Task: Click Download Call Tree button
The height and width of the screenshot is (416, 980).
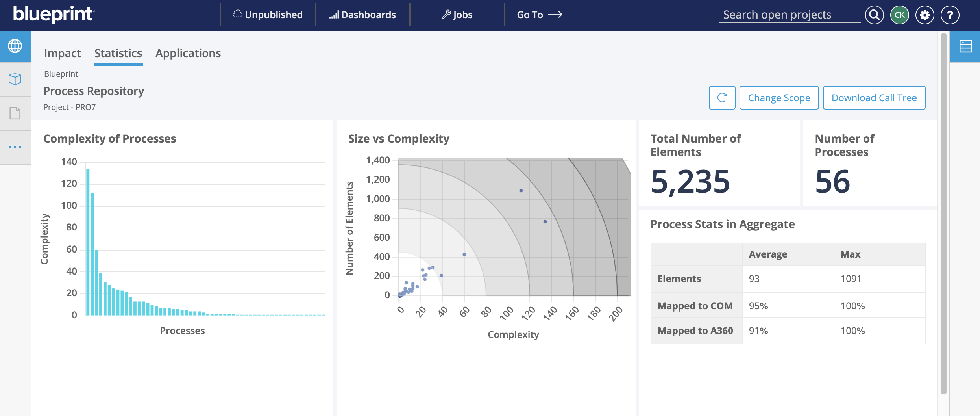Action: (x=874, y=98)
